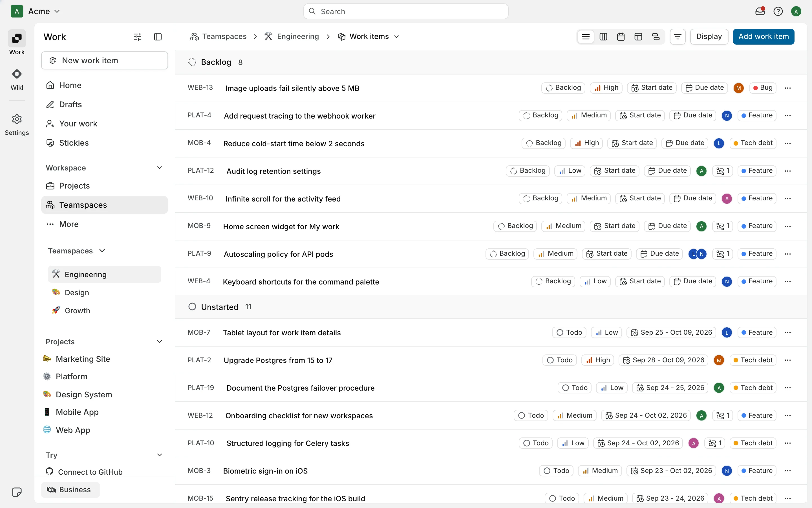Switch to spreadsheet layout view

[638, 37]
